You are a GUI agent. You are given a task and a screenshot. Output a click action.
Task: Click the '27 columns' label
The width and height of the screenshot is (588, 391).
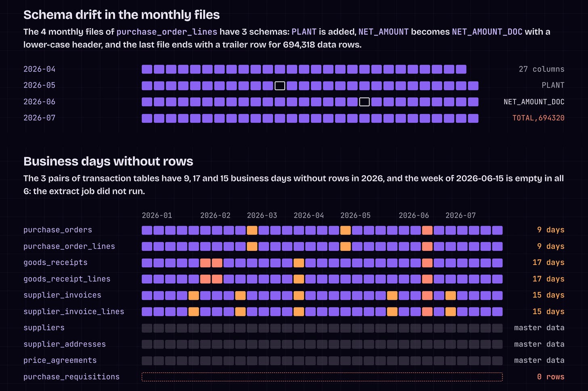pos(542,69)
